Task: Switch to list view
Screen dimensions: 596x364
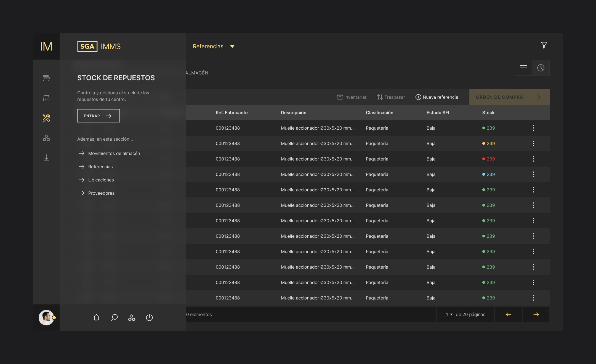Action: tap(523, 68)
